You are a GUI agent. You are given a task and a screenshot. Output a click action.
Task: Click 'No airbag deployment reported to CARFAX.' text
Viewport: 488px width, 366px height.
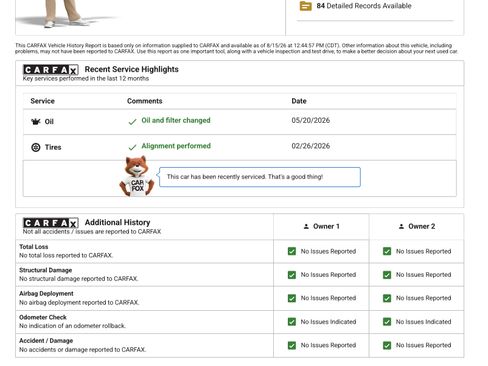79,303
